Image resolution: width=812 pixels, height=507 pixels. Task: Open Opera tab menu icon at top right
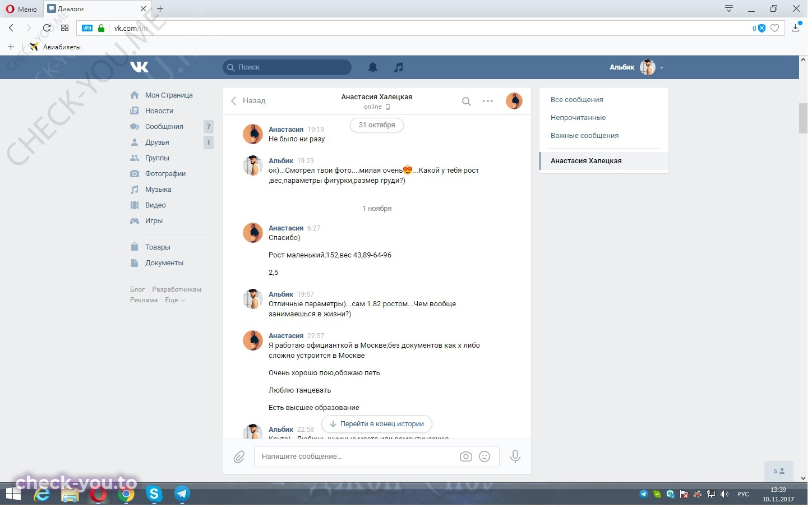pos(729,8)
